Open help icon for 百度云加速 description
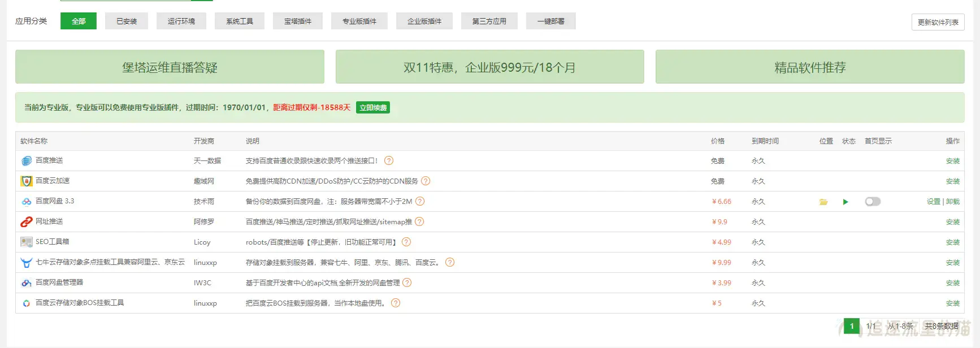The image size is (980, 348). click(426, 181)
